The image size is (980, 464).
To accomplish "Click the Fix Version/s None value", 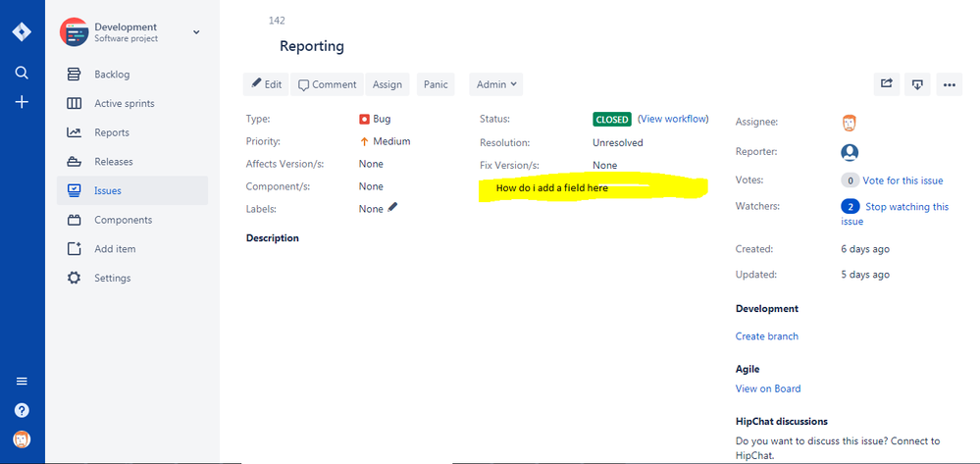I will click(x=605, y=165).
